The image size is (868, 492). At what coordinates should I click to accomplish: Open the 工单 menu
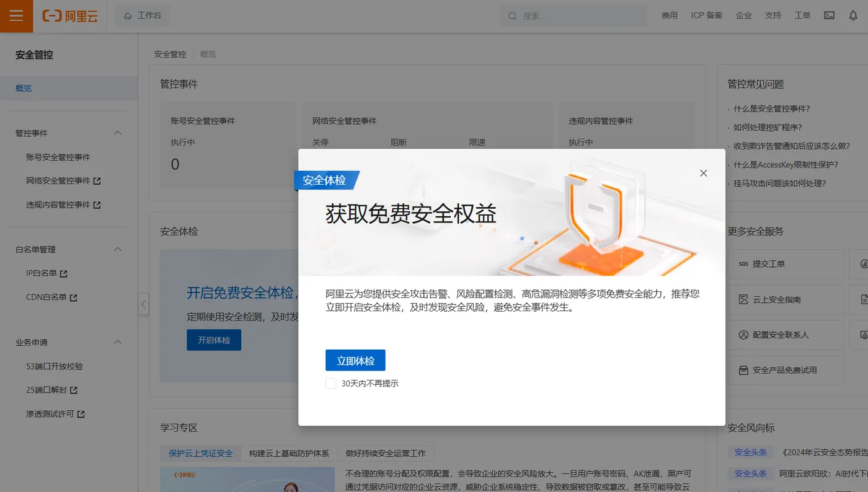(x=802, y=15)
